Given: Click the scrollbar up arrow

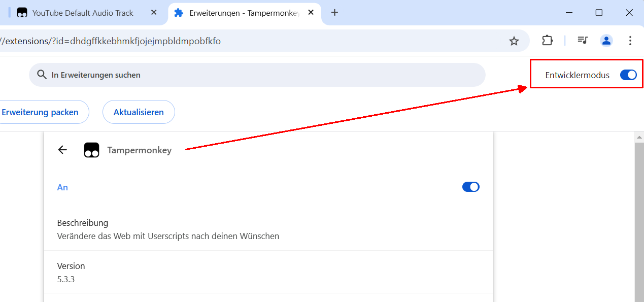Looking at the screenshot, I should pos(639,137).
